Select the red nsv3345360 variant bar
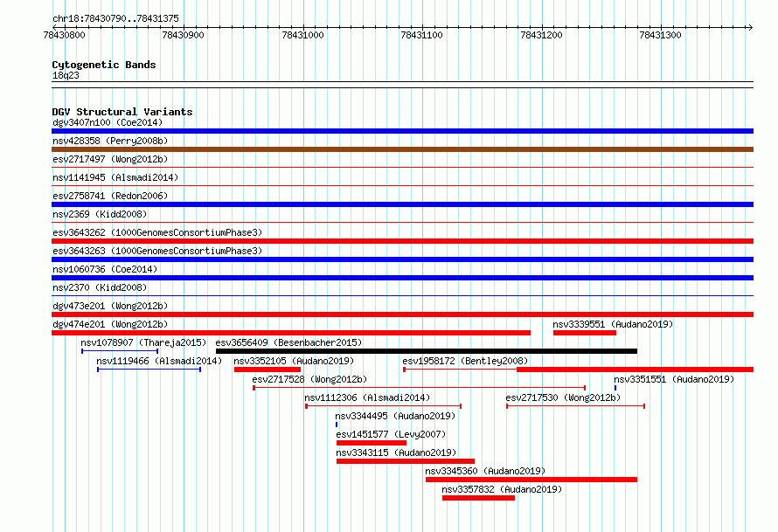The image size is (778, 532). (531, 480)
